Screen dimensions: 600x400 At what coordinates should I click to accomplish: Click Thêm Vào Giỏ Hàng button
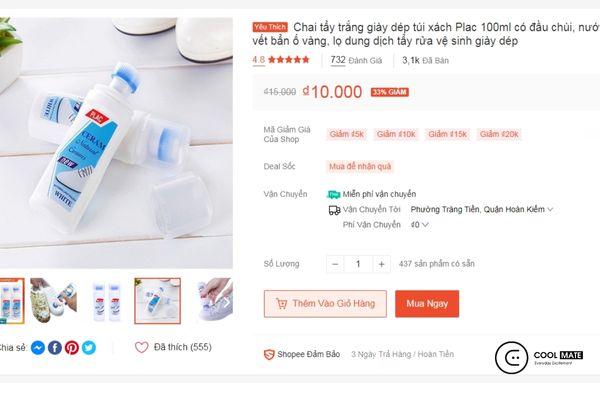[325, 304]
